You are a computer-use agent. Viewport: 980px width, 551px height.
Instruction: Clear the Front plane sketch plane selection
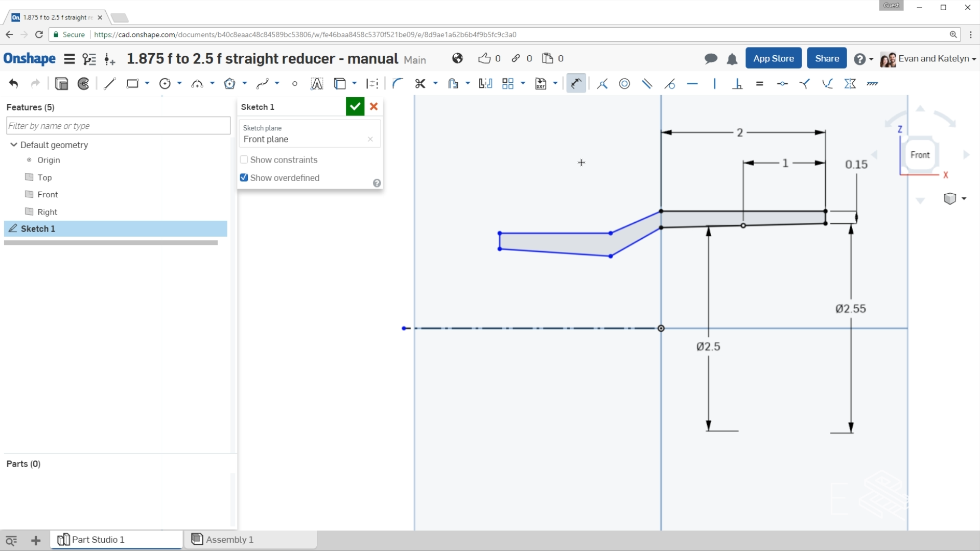(370, 140)
